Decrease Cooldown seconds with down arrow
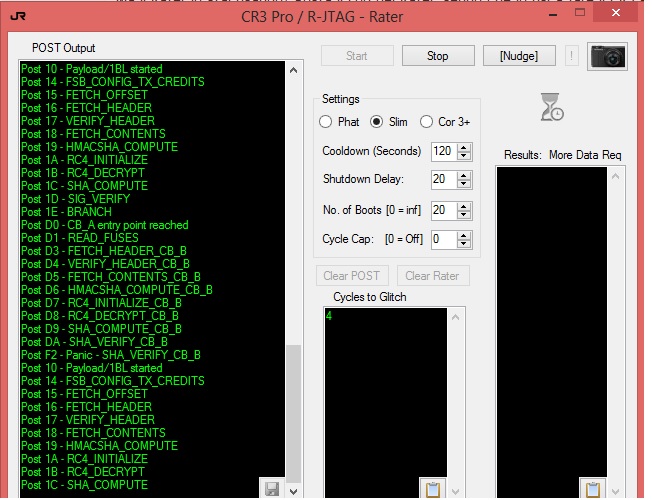Image resolution: width=652 pixels, height=500 pixels. [x=464, y=156]
